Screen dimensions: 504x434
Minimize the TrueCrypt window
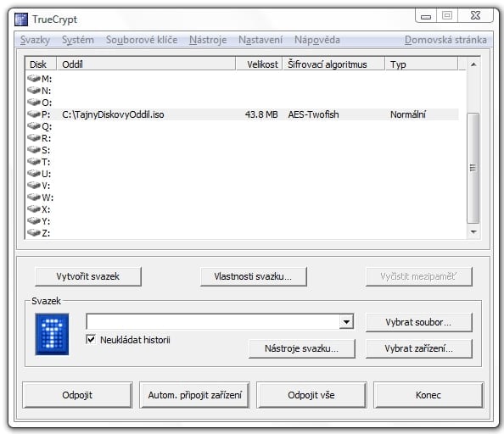coord(426,15)
